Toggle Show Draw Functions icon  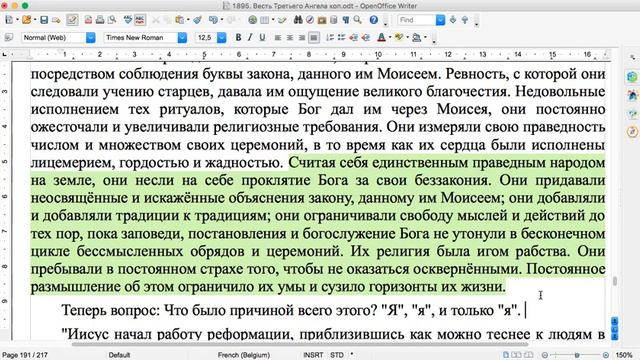[x=282, y=20]
